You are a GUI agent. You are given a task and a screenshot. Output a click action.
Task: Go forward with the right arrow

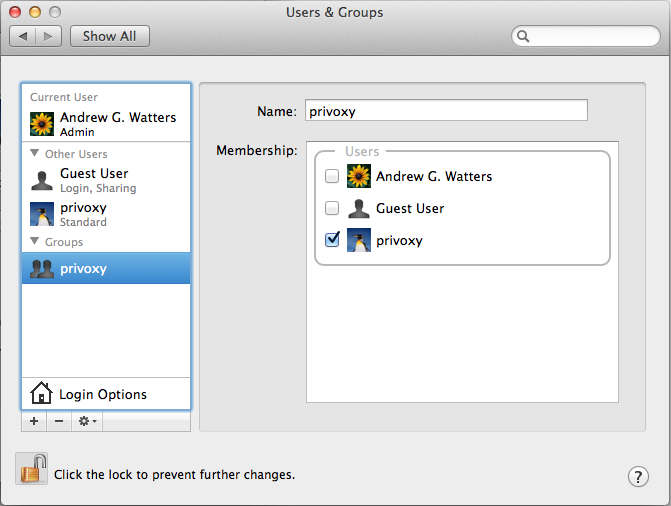click(48, 36)
